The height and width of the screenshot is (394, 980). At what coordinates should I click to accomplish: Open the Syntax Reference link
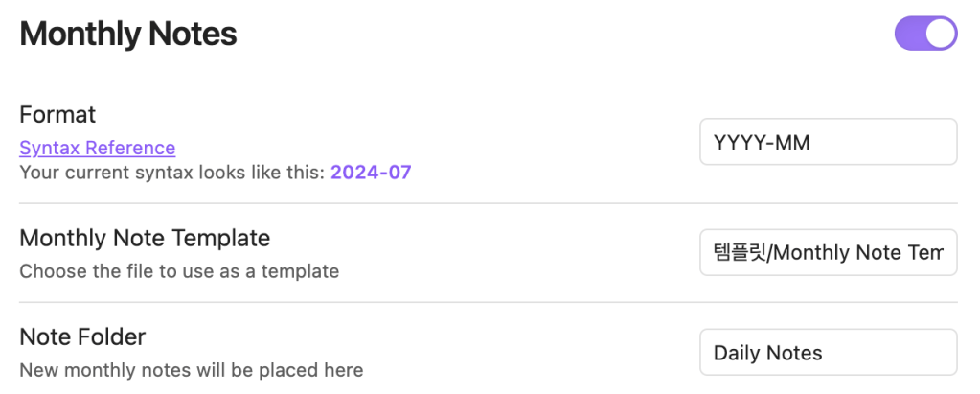coord(97,148)
